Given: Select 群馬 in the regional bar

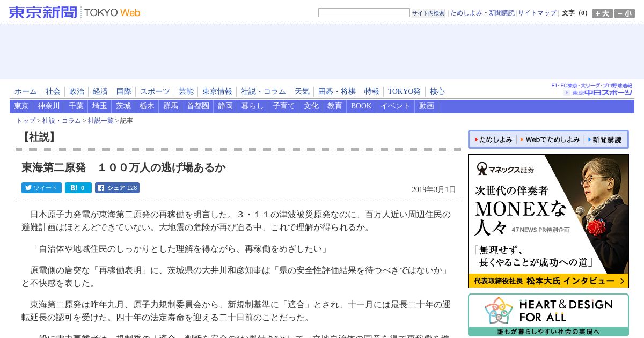Looking at the screenshot, I should point(171,106).
